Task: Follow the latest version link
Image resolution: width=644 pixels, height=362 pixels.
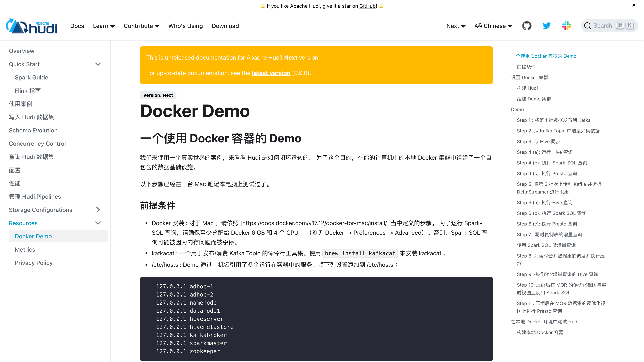Action: tap(271, 73)
